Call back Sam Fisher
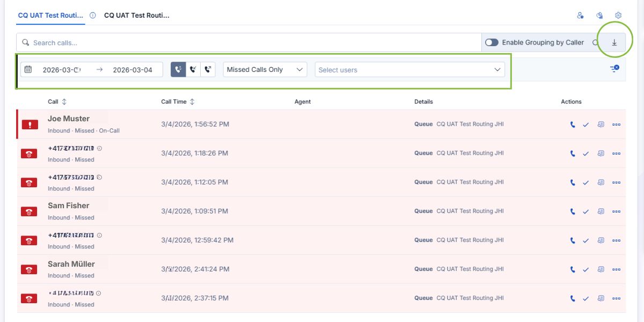The height and width of the screenshot is (322, 644). coord(573,211)
